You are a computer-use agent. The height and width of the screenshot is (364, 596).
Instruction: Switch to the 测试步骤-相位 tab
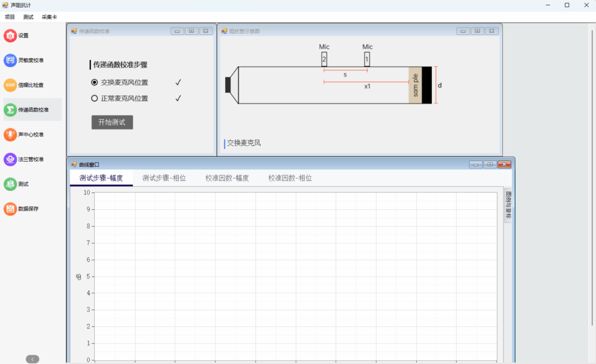[x=164, y=178]
